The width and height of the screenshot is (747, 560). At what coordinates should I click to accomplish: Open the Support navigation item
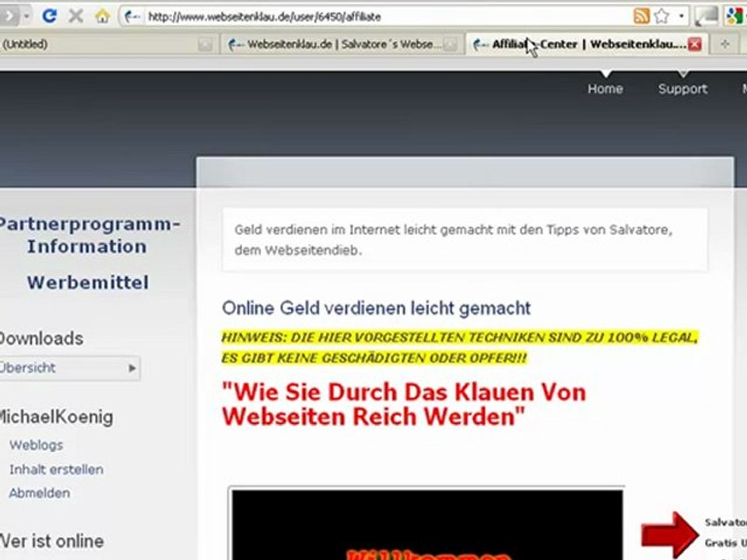[x=682, y=89]
